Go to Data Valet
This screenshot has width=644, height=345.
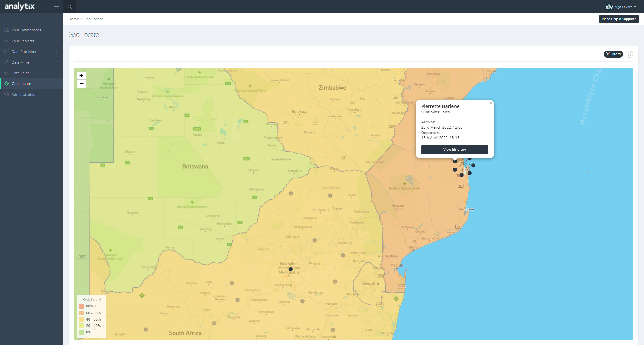pos(32,73)
